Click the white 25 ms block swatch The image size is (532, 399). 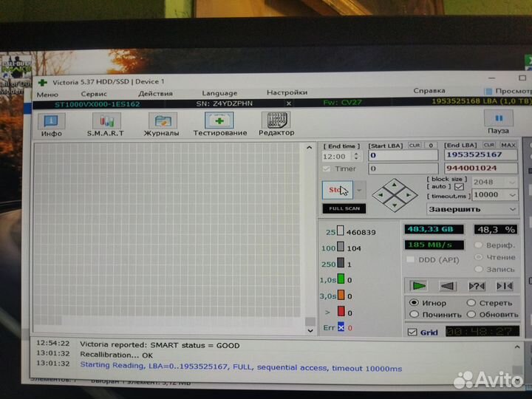click(341, 231)
